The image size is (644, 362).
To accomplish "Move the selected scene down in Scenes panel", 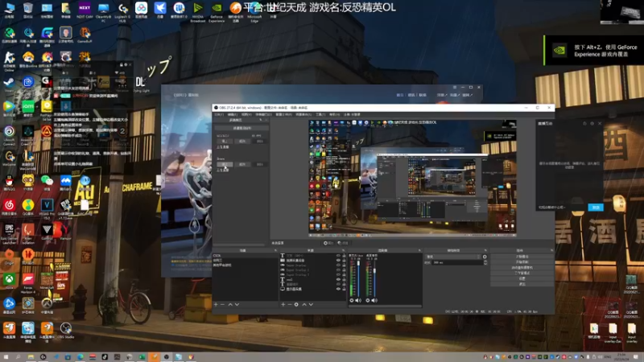I will click(237, 305).
